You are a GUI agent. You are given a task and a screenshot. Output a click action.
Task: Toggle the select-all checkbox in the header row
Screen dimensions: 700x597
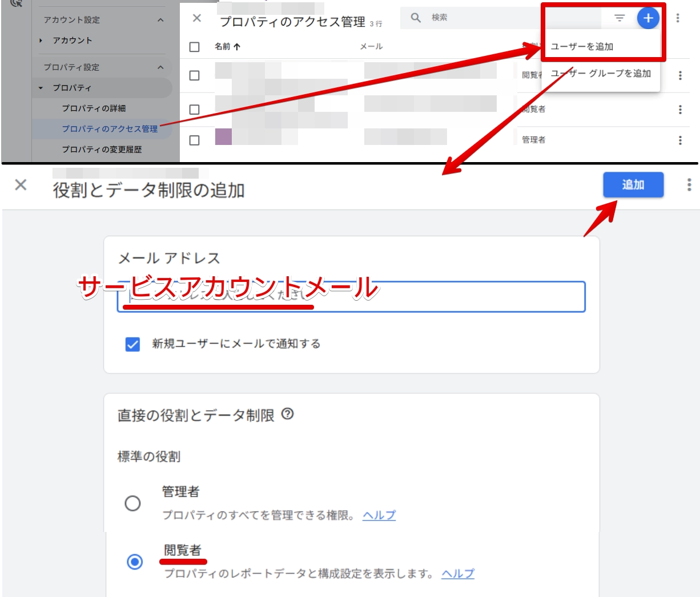(196, 46)
